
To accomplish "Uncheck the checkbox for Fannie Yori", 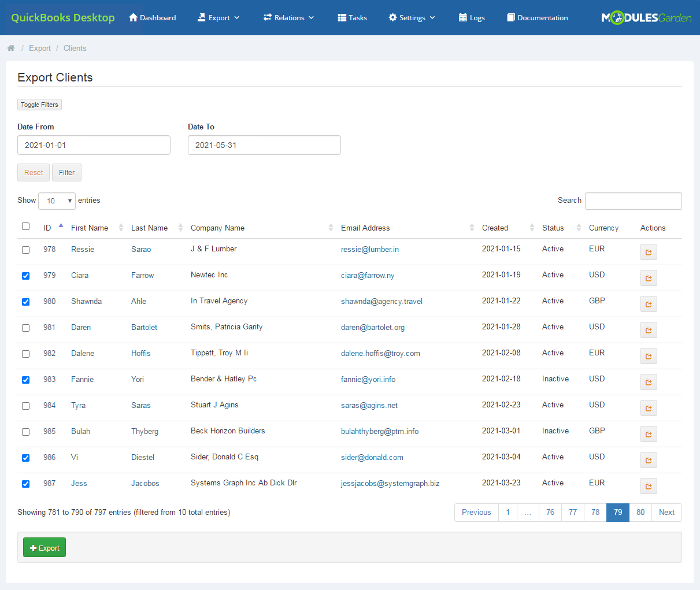I will tap(25, 380).
